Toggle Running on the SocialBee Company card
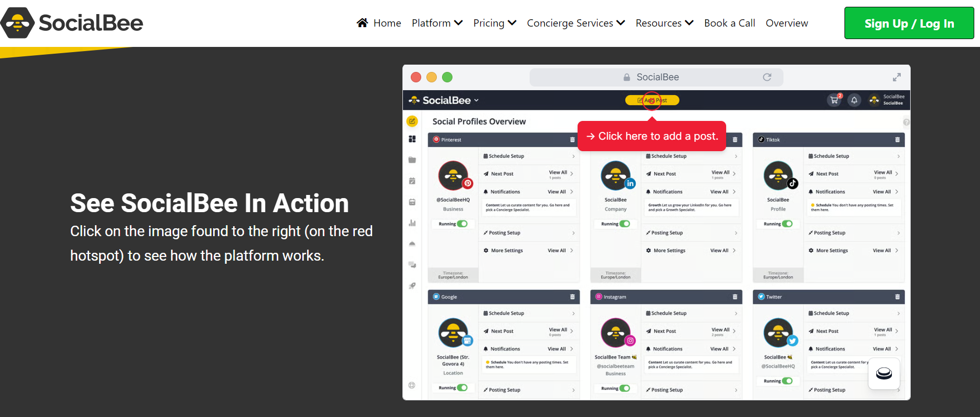 (x=625, y=224)
